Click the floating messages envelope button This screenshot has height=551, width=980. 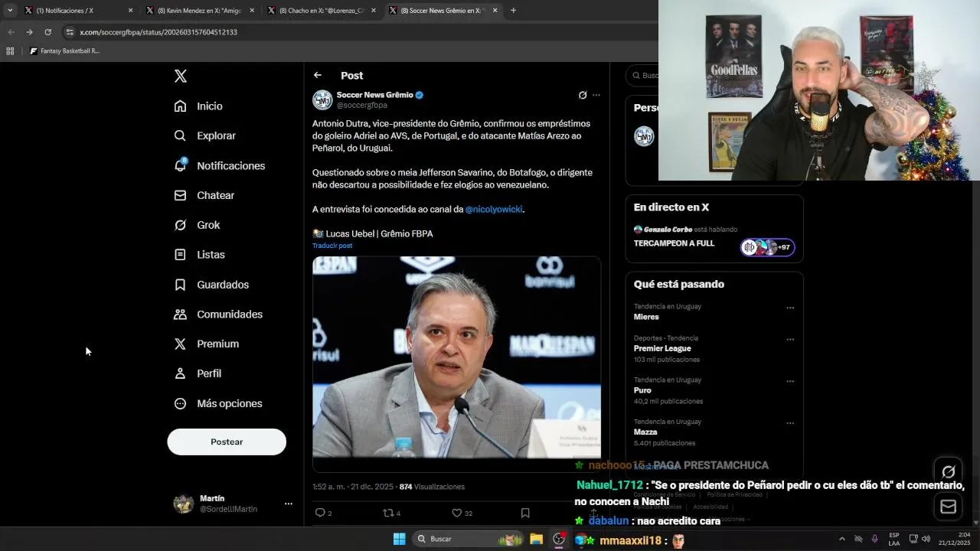click(949, 507)
